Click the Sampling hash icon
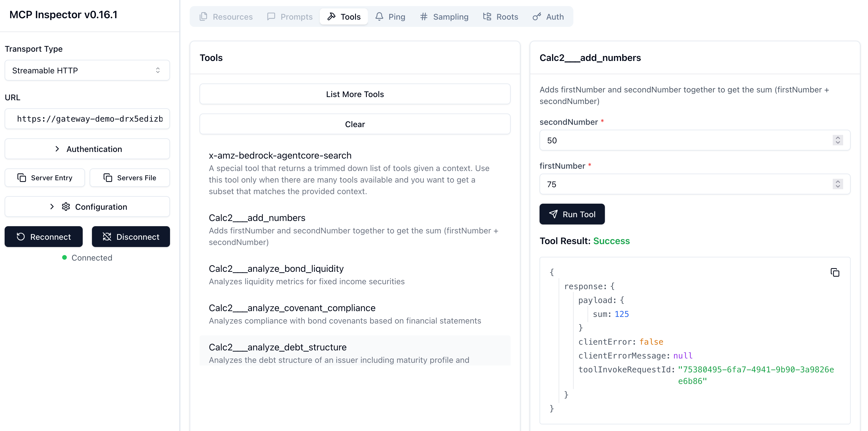This screenshot has height=431, width=868. point(424,16)
